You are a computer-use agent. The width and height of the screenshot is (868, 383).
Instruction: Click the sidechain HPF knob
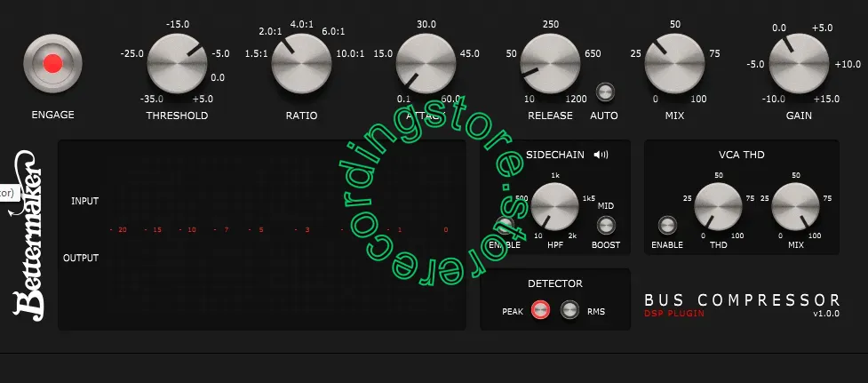coord(554,206)
